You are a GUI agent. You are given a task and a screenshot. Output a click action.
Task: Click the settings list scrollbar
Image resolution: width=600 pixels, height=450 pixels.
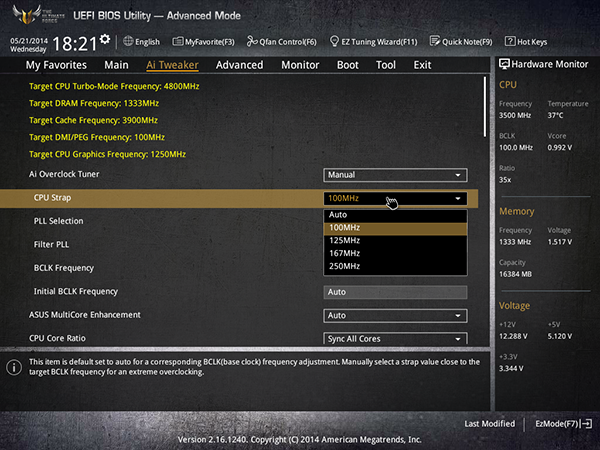point(485,107)
